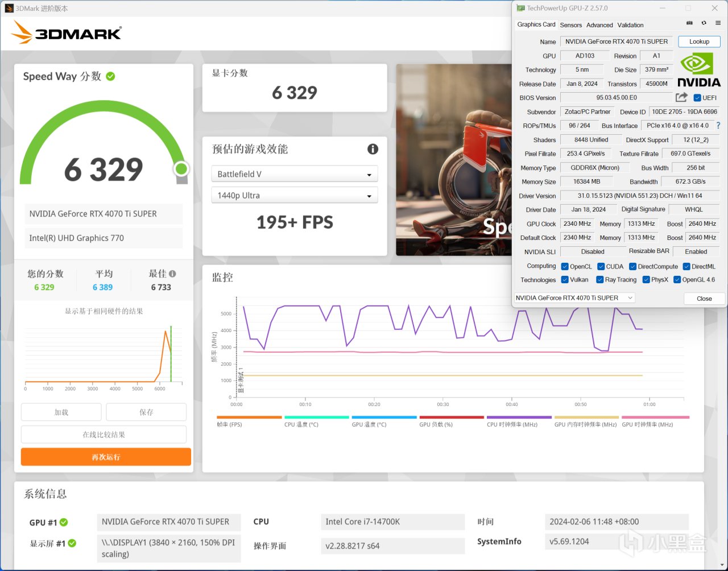
Task: Click the Lookup button
Action: click(x=699, y=42)
